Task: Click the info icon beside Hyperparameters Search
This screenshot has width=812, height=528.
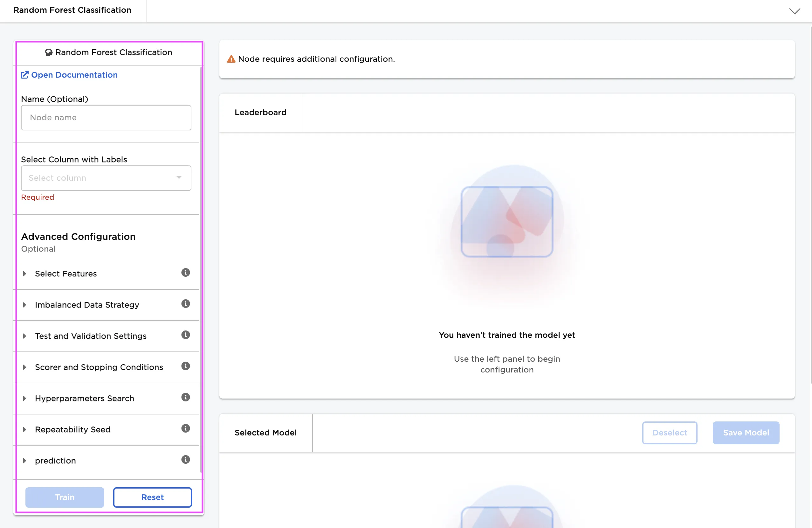Action: click(x=185, y=397)
